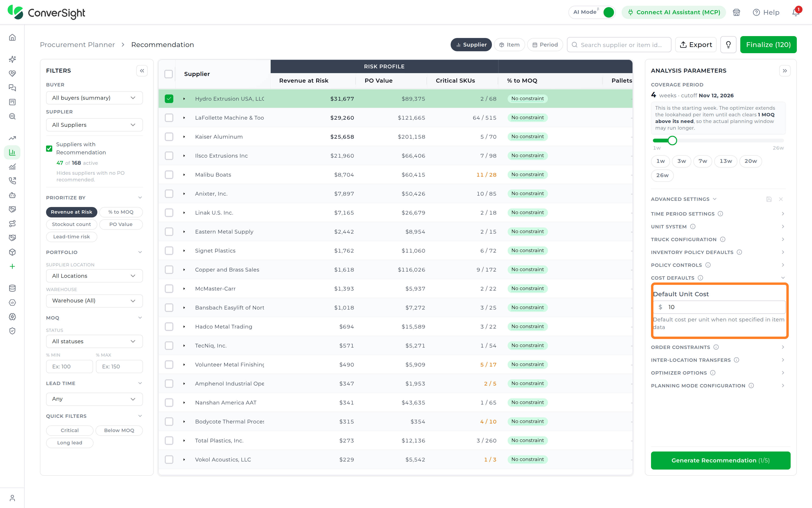Image resolution: width=812 pixels, height=508 pixels.
Task: Click the plus icon in sidebar
Action: [x=12, y=266]
